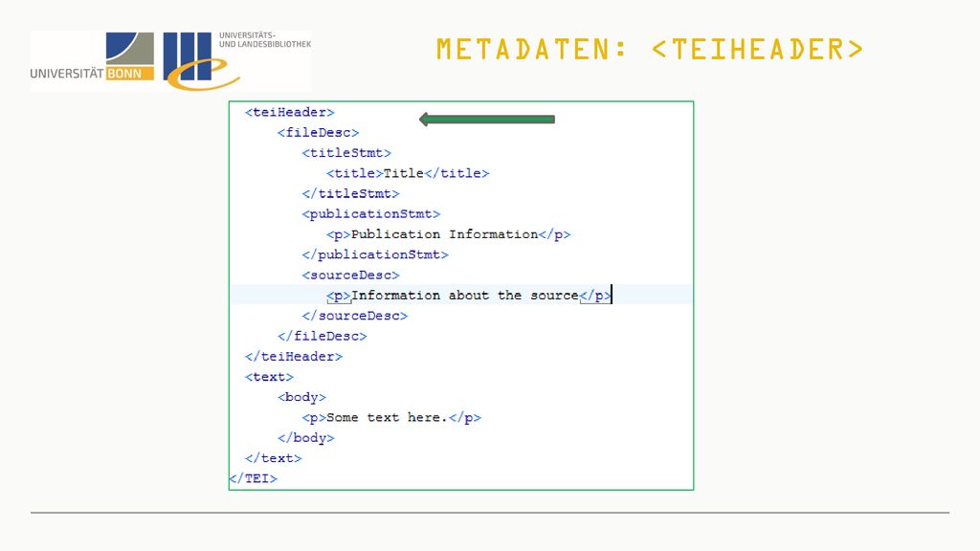
Task: Select the closing </body> tag
Action: [x=305, y=438]
